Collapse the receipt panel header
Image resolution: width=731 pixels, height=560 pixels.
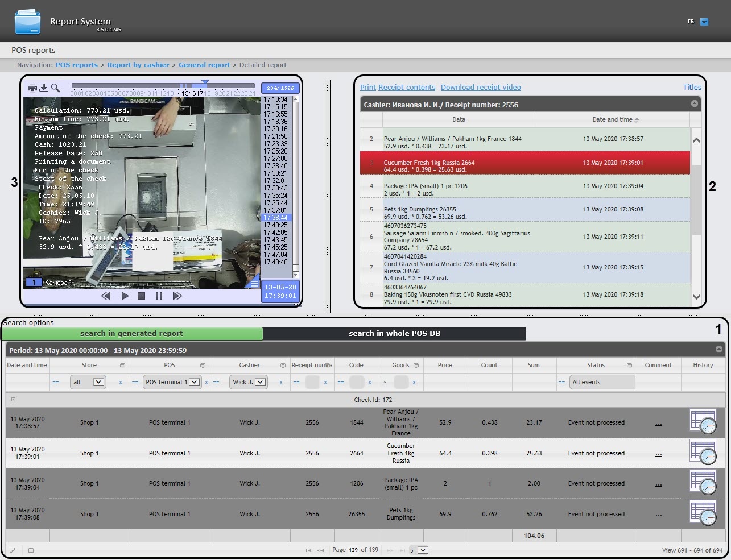694,104
